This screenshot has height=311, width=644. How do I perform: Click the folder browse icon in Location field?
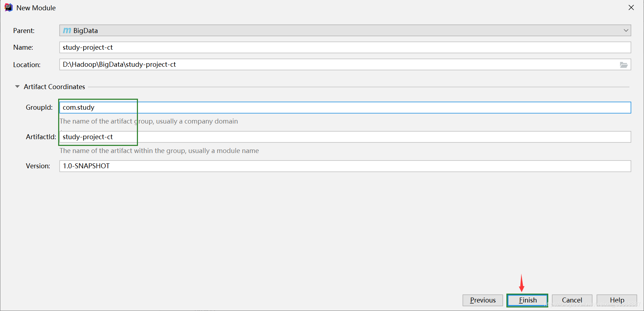[623, 65]
